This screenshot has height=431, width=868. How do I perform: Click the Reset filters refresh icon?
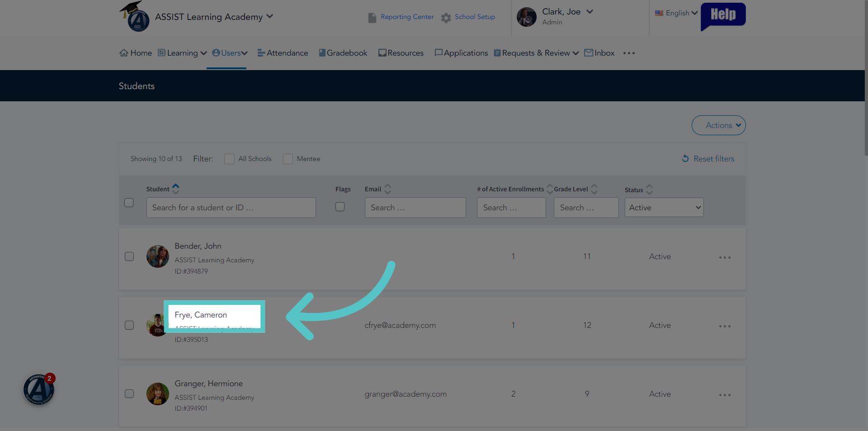point(685,158)
